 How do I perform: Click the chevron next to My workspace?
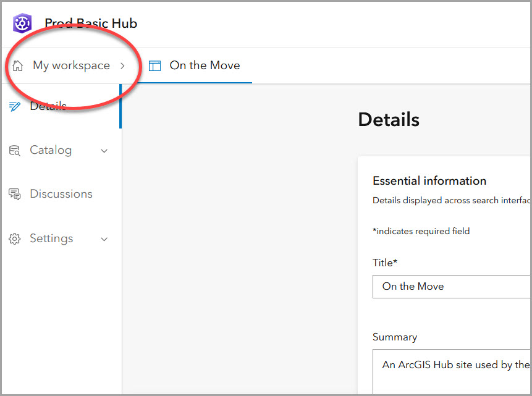coord(122,65)
